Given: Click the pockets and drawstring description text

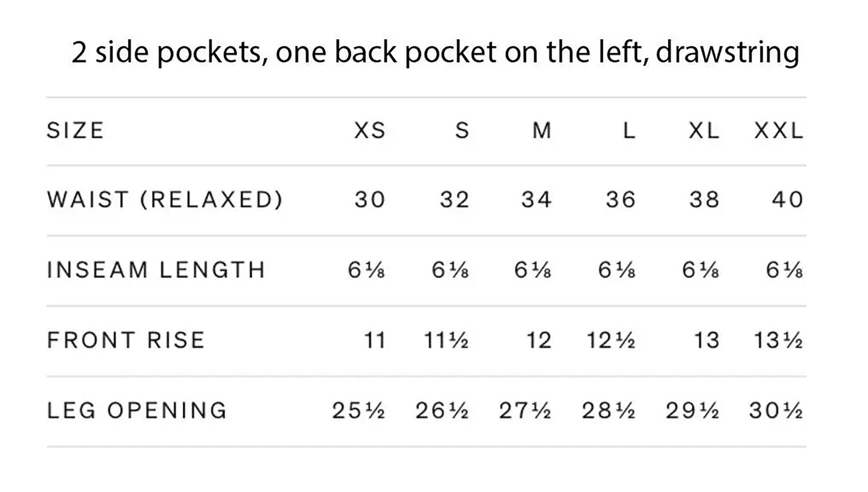Looking at the screenshot, I should click(435, 52).
